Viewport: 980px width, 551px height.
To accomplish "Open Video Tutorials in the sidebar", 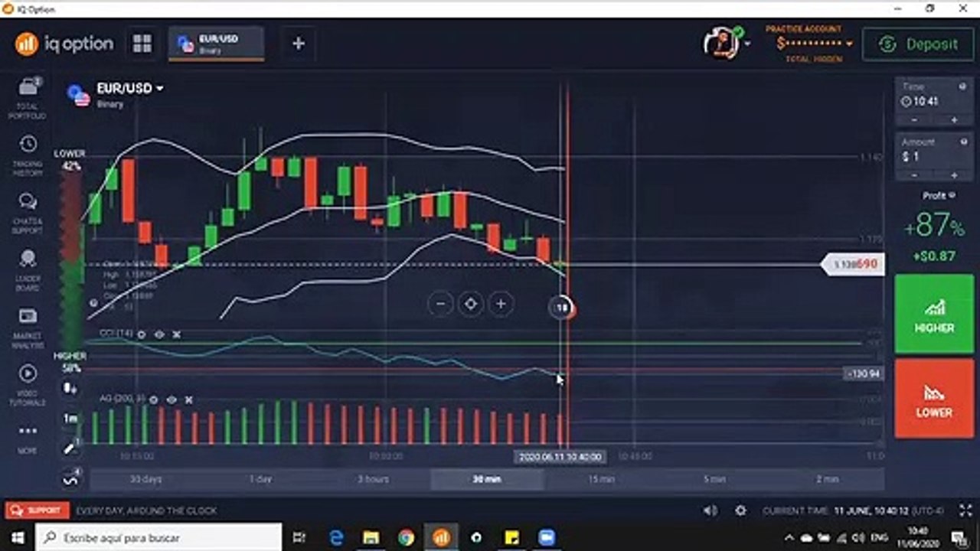I will point(28,386).
